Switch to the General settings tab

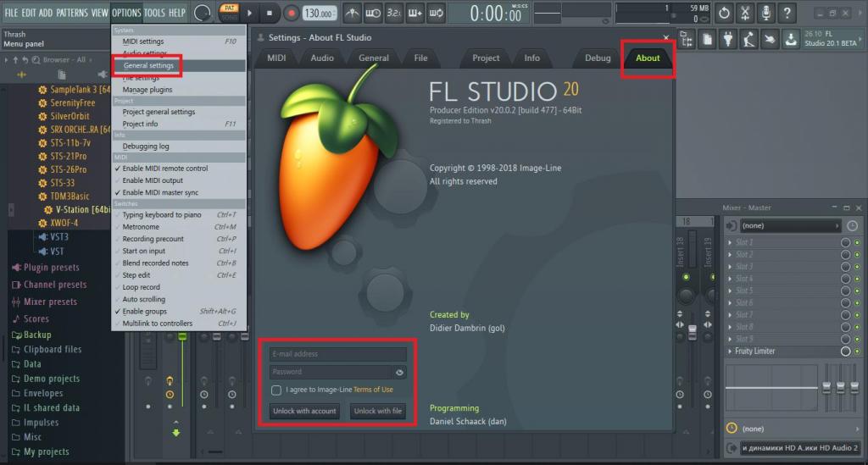click(374, 58)
